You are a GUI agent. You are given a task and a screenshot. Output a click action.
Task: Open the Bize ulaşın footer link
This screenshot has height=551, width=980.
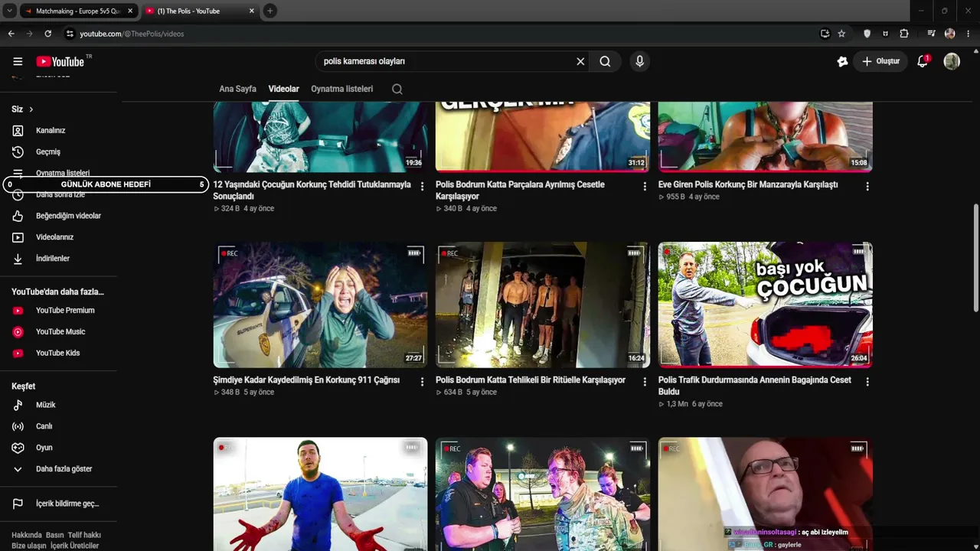29,546
